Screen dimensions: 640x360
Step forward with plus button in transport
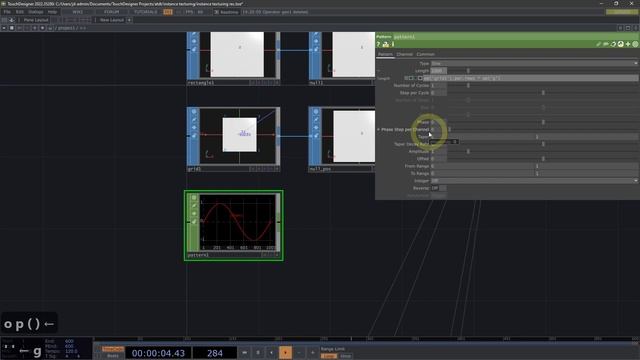pos(313,353)
